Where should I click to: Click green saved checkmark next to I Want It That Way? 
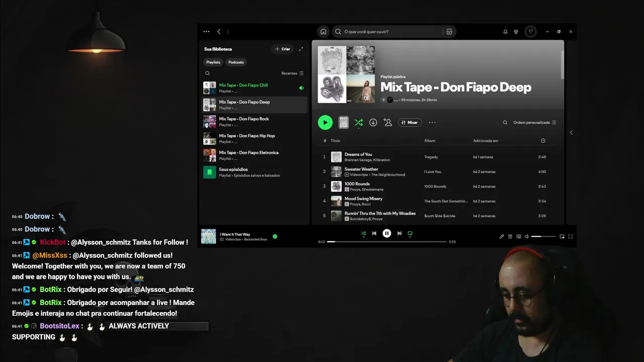pos(275,236)
